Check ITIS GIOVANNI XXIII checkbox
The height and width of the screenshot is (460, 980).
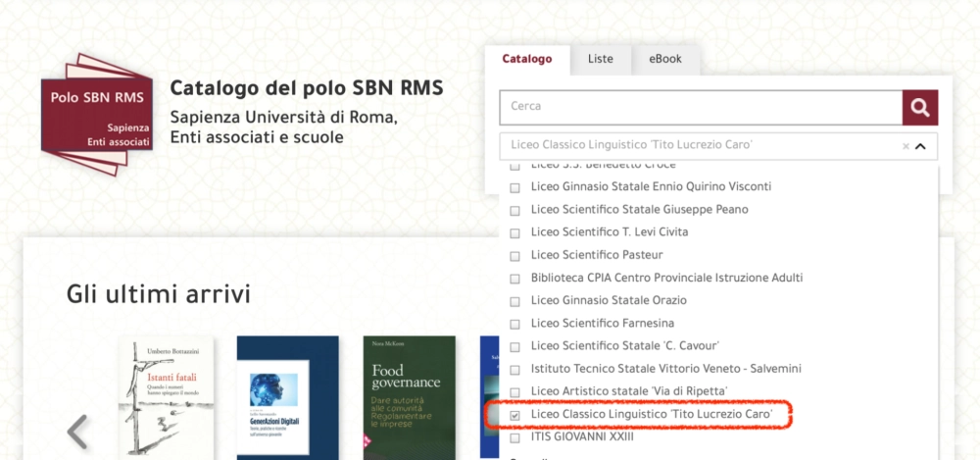tap(515, 437)
